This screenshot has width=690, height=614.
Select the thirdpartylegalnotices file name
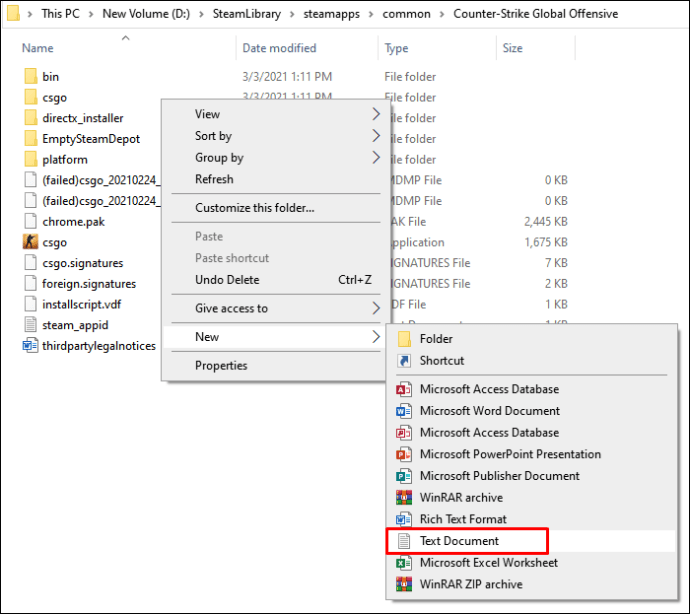click(99, 346)
